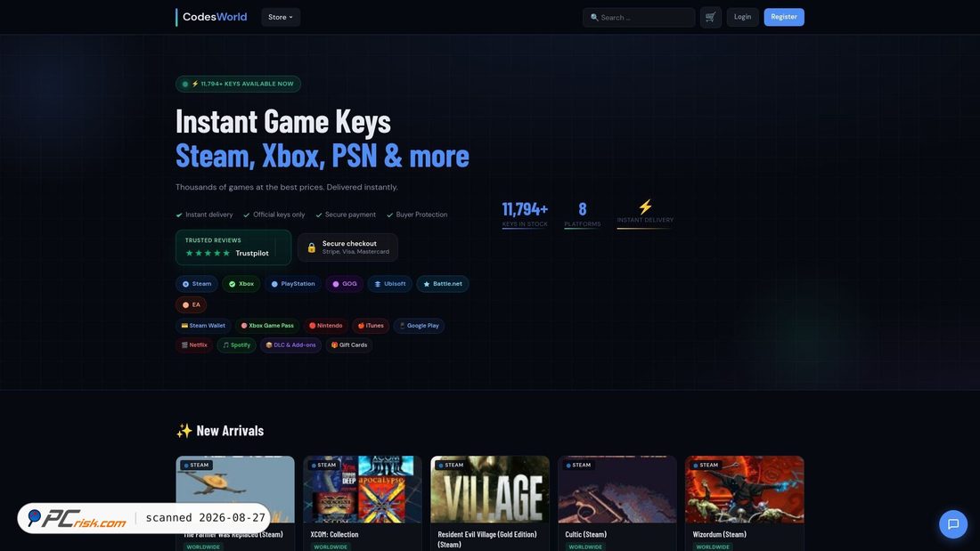
Task: Click the New Arrivals heading
Action: (220, 431)
